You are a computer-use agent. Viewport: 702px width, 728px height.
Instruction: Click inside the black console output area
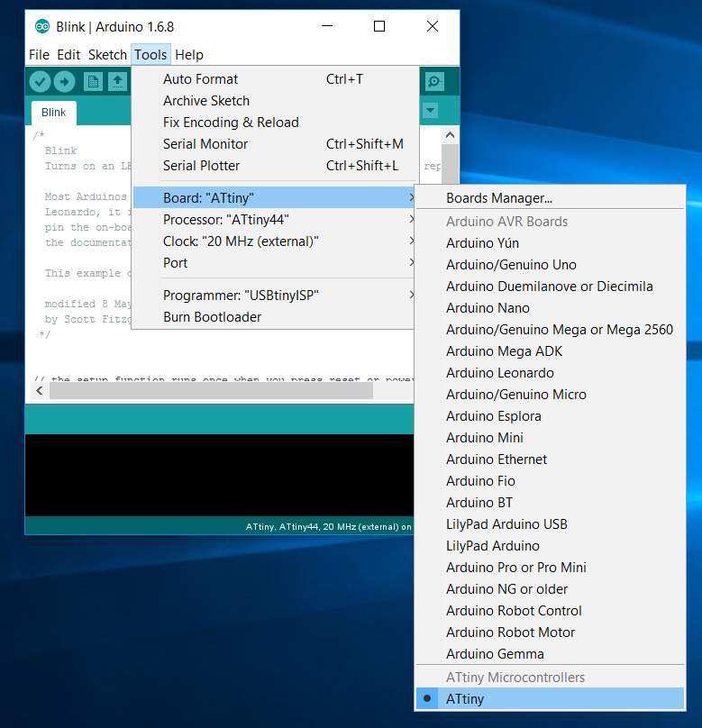click(219, 475)
